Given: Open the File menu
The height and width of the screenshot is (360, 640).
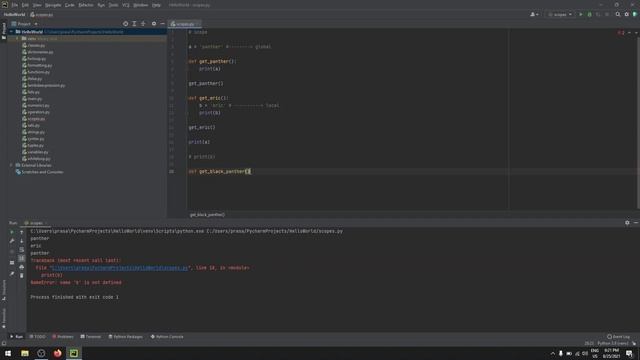Looking at the screenshot, I should (x=15, y=5).
